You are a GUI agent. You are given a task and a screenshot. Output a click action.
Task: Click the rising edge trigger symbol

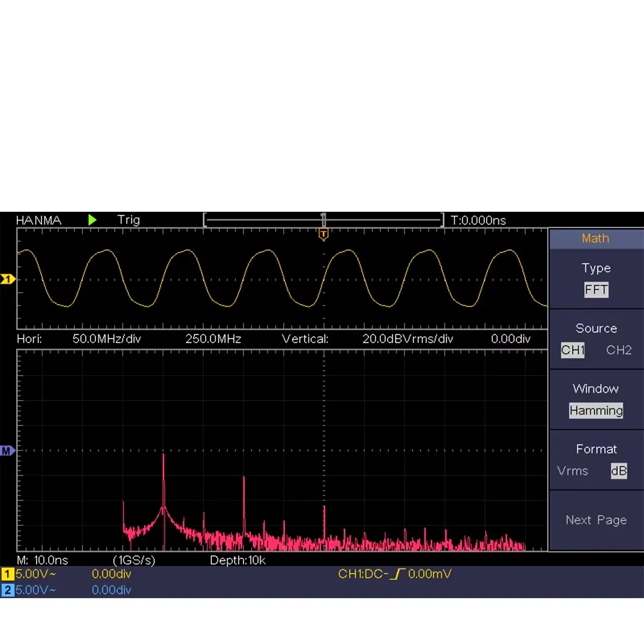click(398, 574)
